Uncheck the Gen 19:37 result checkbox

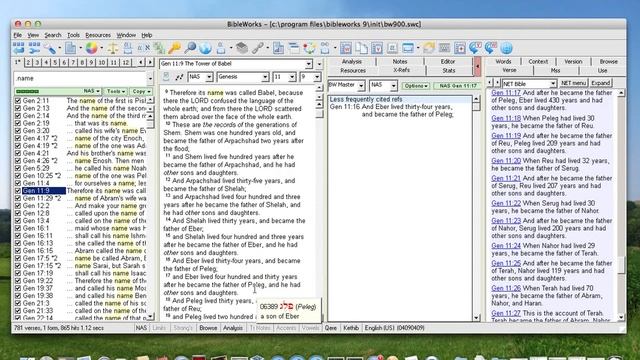pyautogui.click(x=18, y=288)
